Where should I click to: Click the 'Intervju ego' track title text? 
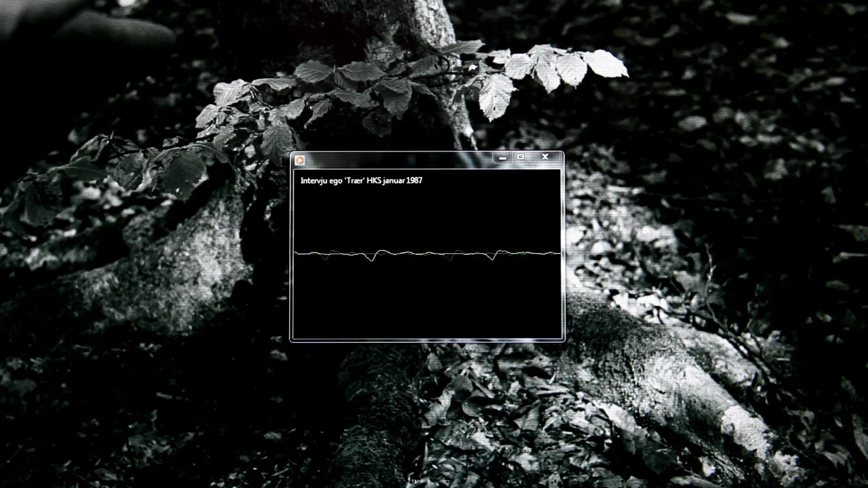[x=321, y=181]
